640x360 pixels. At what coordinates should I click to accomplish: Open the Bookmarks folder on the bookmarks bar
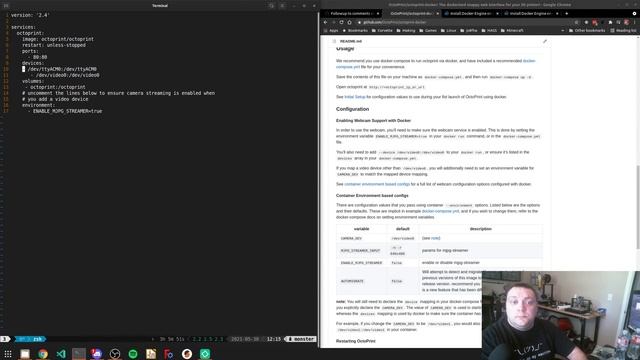tap(355, 31)
